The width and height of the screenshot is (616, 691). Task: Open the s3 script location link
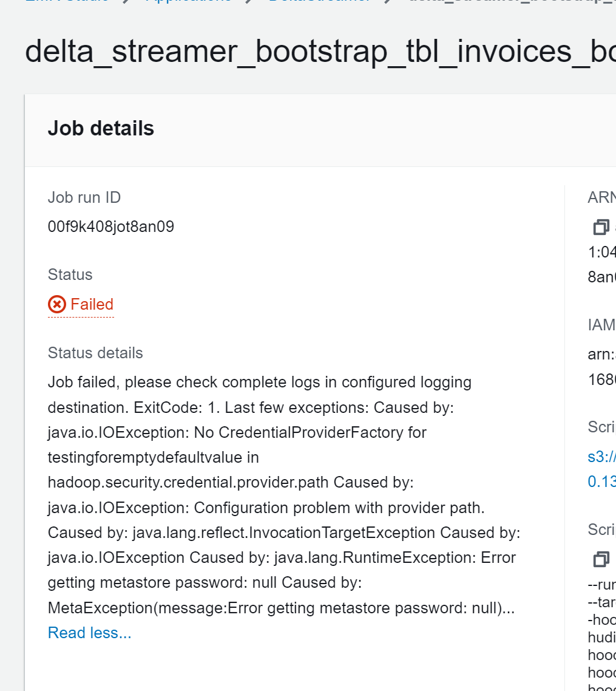pyautogui.click(x=602, y=469)
